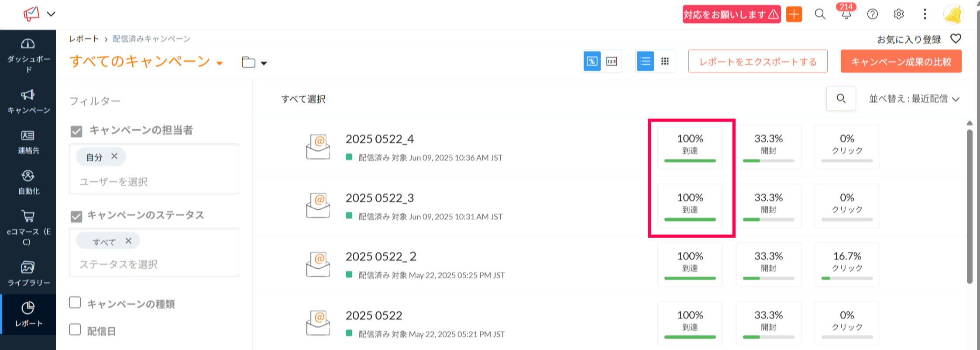Click search magnifier beside sort option
980x350 pixels.
(x=841, y=99)
